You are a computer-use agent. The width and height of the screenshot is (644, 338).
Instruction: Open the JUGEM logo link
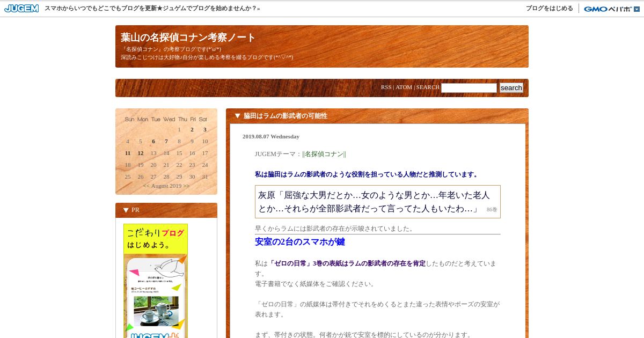pyautogui.click(x=21, y=9)
